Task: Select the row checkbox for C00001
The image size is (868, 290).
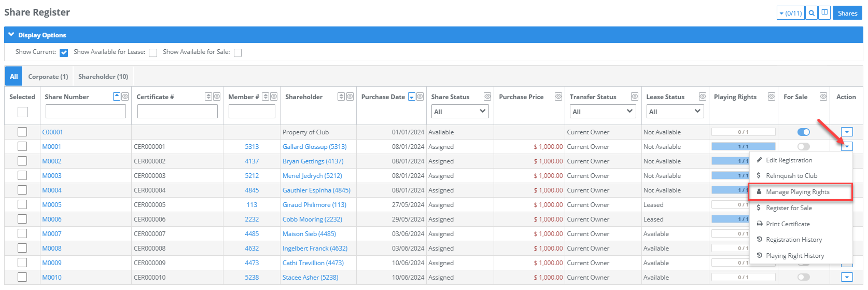Action: 22,132
